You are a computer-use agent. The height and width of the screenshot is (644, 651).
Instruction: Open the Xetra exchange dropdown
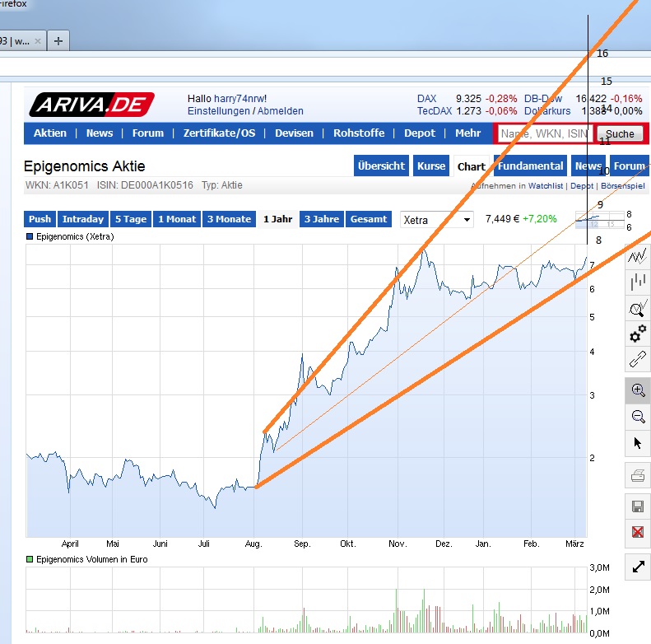pyautogui.click(x=436, y=219)
